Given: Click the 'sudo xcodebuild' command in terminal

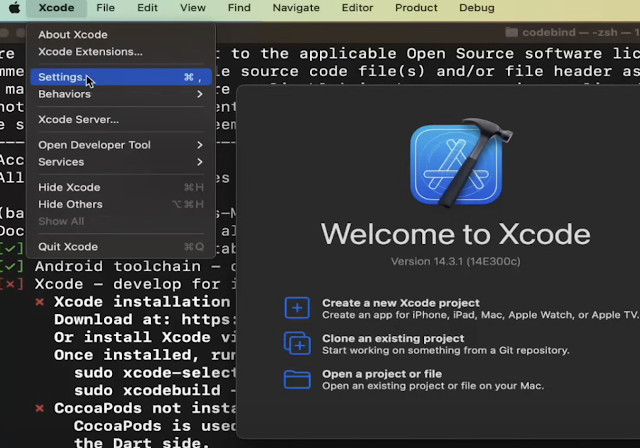Looking at the screenshot, I should coord(155,390).
